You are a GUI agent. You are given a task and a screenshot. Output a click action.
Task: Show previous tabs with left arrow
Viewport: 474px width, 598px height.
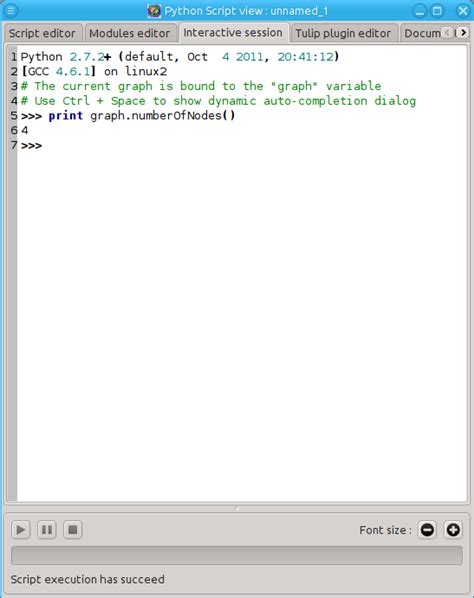tap(448, 33)
